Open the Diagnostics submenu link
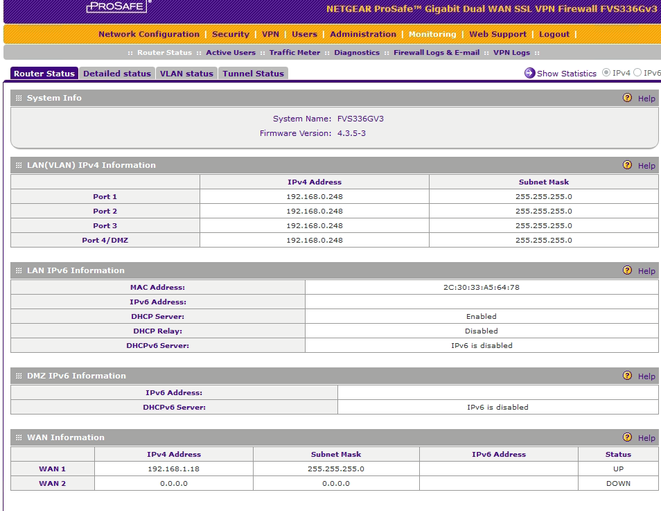 (x=357, y=53)
